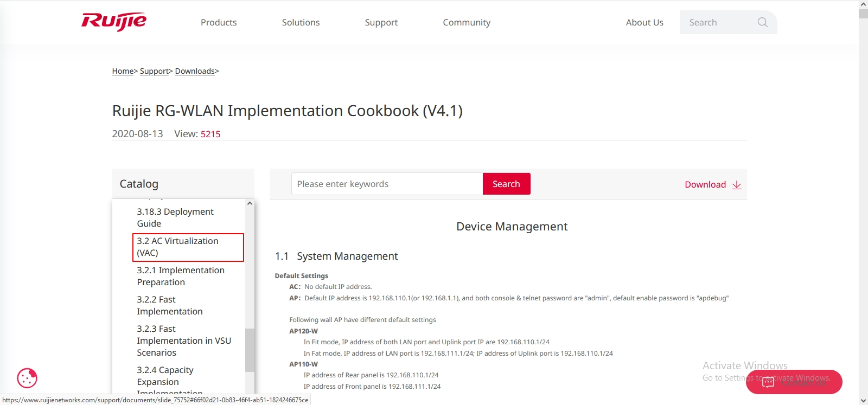Click the 'AP110-W' text
This screenshot has height=405, width=868.
point(304,364)
